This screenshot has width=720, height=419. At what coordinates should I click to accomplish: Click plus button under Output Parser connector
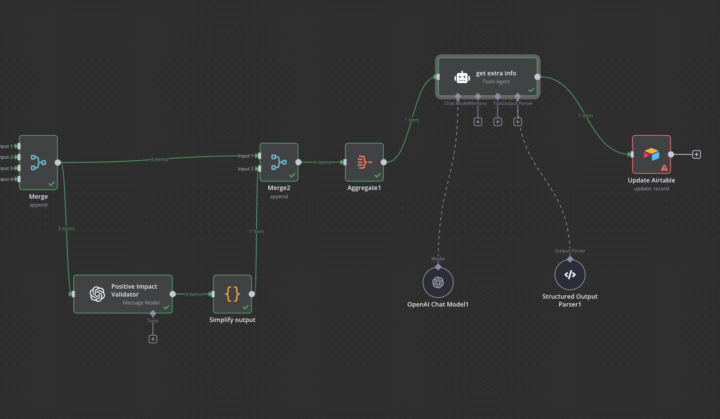point(518,122)
